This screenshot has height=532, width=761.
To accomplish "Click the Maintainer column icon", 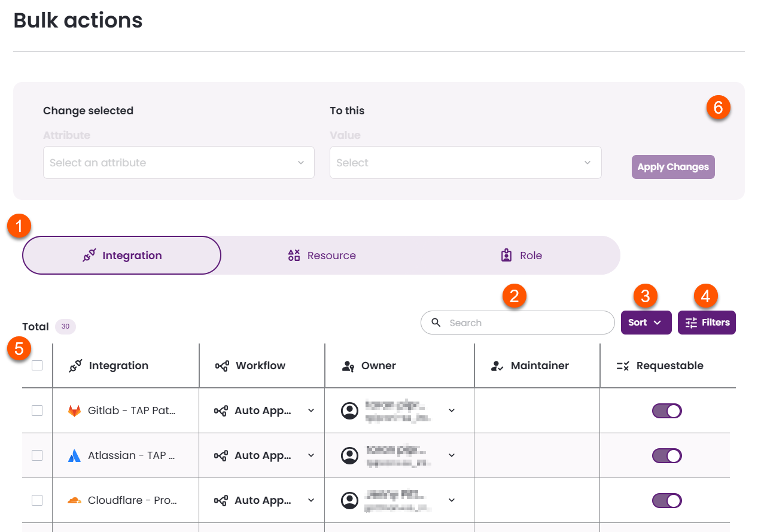I will point(497,366).
